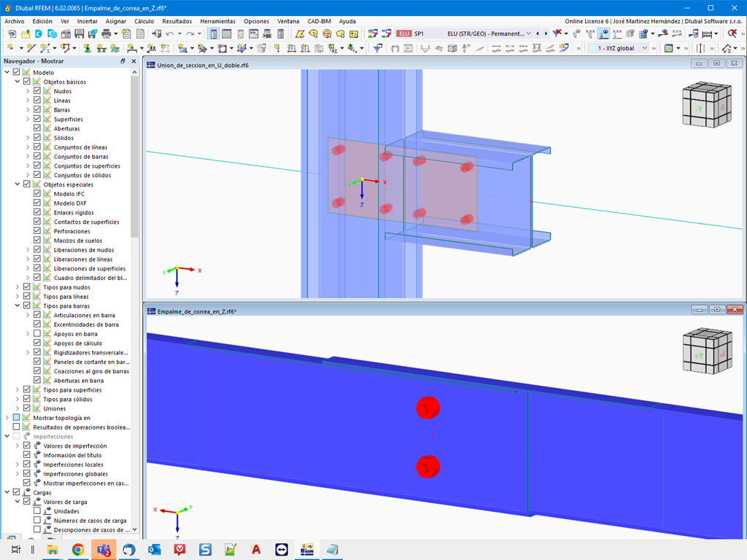Image resolution: width=747 pixels, height=560 pixels.
Task: Click the new line tool icon
Action: (31, 48)
